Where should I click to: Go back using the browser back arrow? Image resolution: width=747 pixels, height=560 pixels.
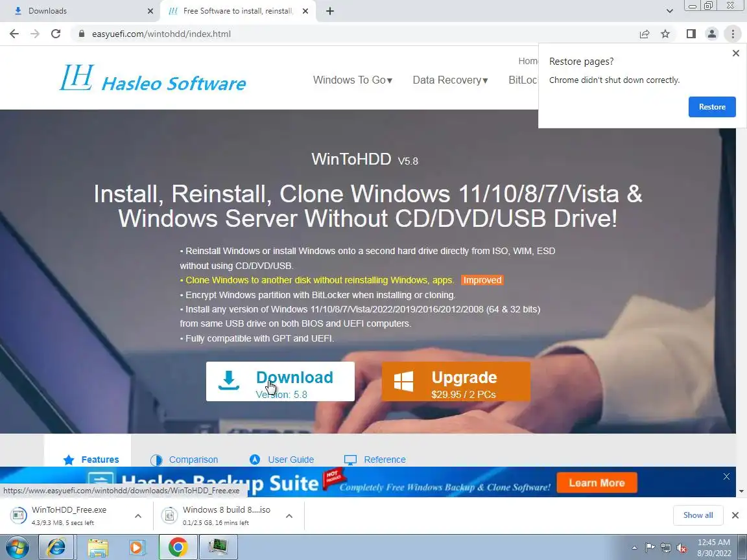click(x=14, y=34)
